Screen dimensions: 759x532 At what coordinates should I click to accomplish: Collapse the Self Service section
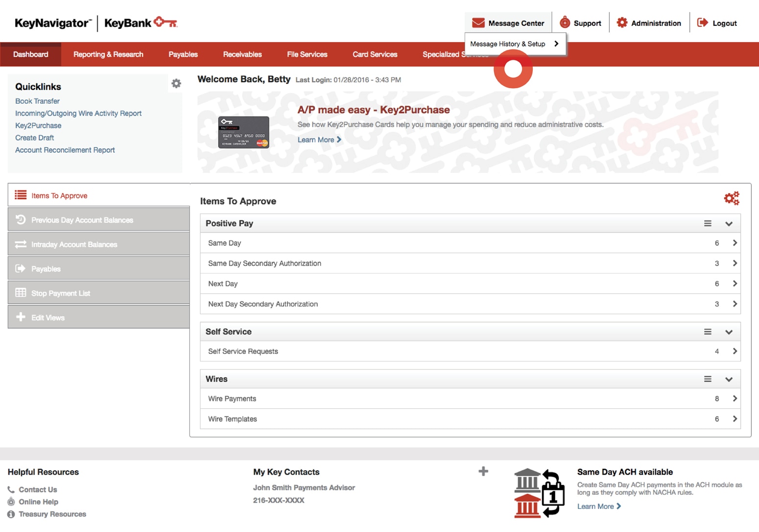[x=729, y=332]
